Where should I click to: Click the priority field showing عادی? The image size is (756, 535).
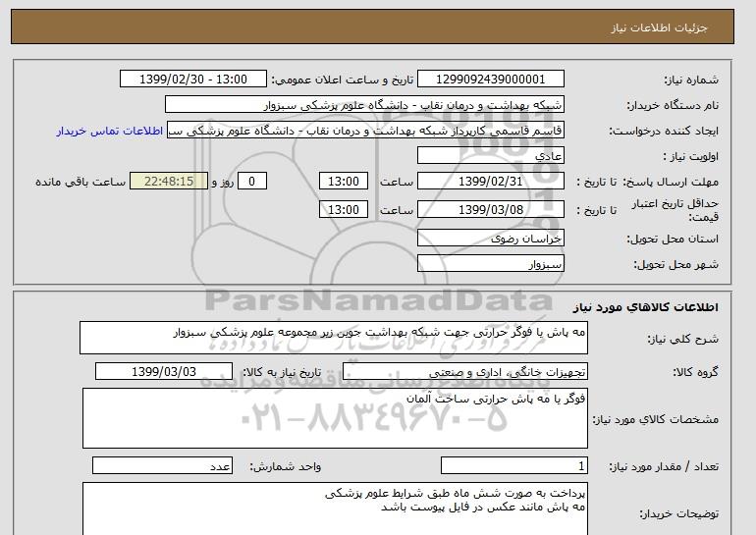[x=491, y=156]
